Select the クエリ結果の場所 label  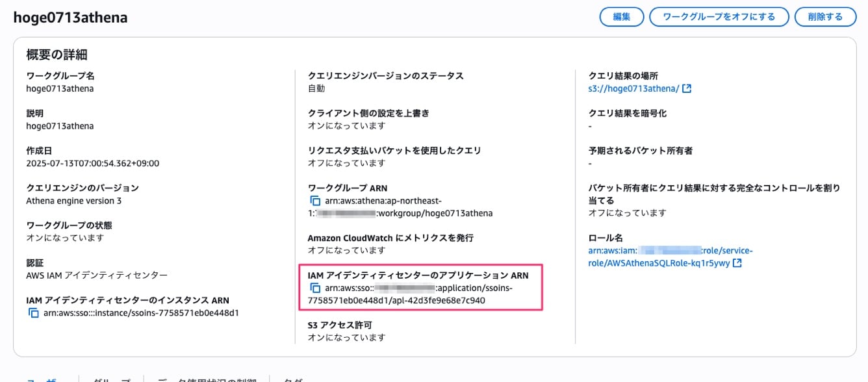tap(623, 76)
